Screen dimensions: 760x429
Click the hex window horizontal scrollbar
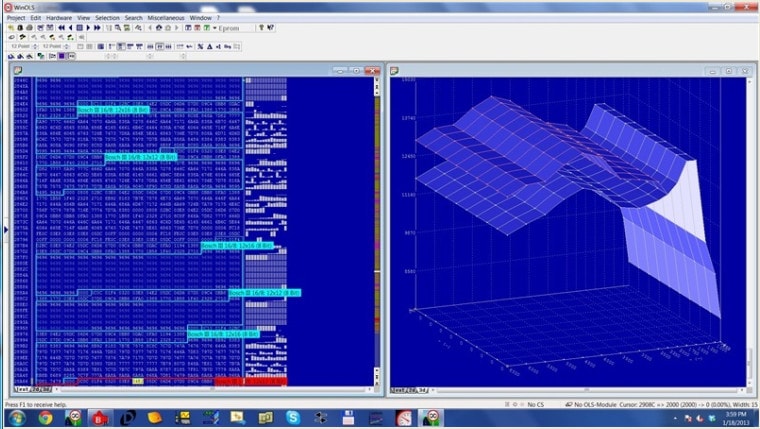point(213,389)
